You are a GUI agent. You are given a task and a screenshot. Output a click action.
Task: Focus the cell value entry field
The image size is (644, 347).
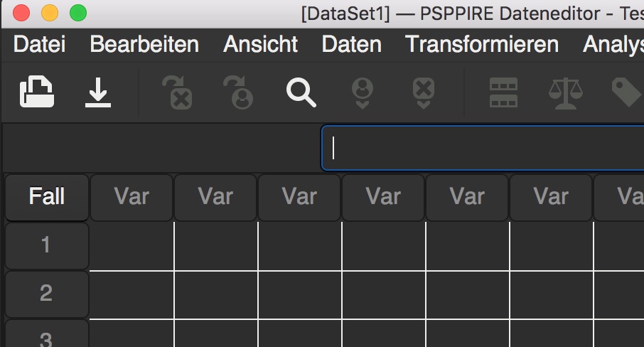(483, 148)
